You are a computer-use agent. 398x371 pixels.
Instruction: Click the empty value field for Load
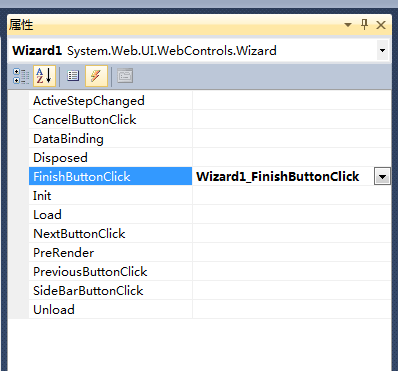pyautogui.click(x=292, y=214)
